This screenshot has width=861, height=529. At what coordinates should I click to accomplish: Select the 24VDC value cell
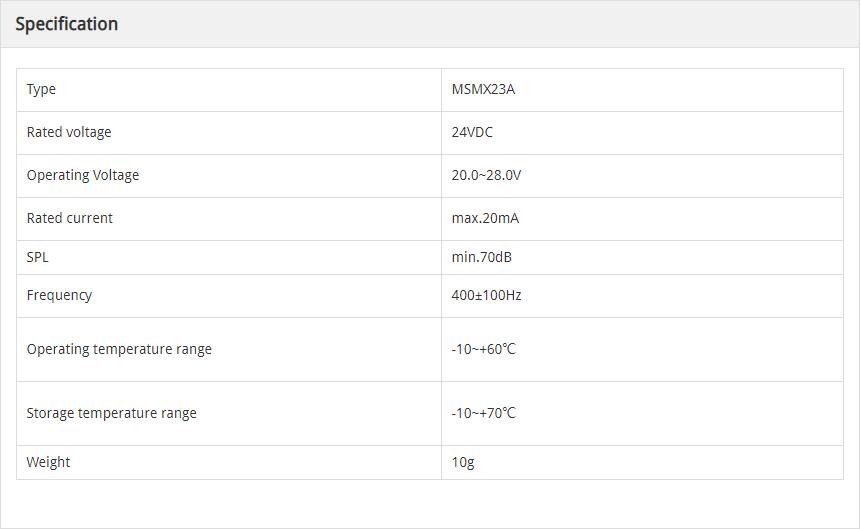tap(472, 133)
